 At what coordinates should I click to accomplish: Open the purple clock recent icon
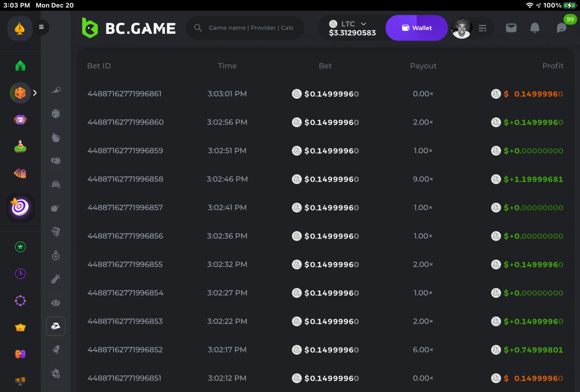pyautogui.click(x=20, y=274)
